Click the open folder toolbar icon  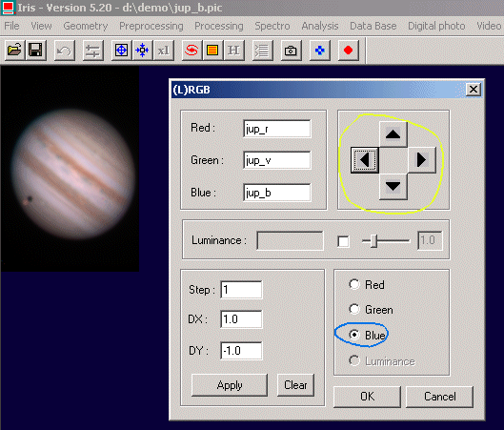pyautogui.click(x=15, y=51)
